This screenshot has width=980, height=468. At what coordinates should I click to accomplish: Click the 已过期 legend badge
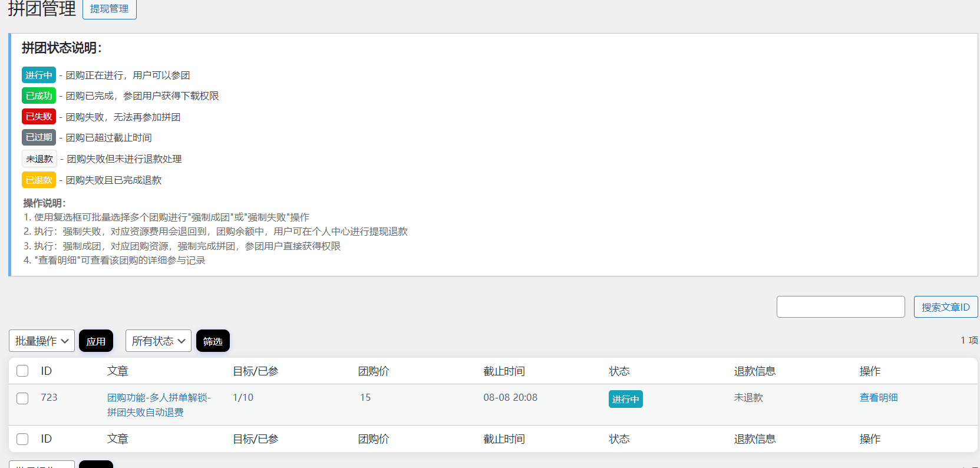click(39, 137)
